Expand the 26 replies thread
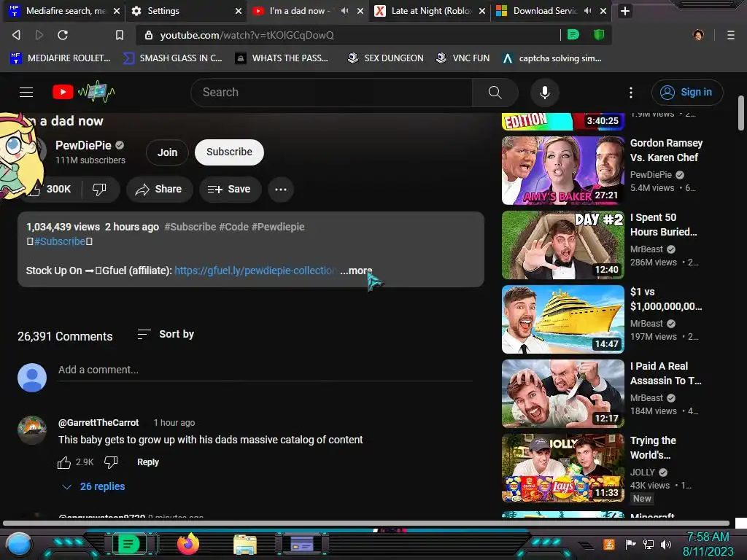747x560 pixels. coord(94,486)
